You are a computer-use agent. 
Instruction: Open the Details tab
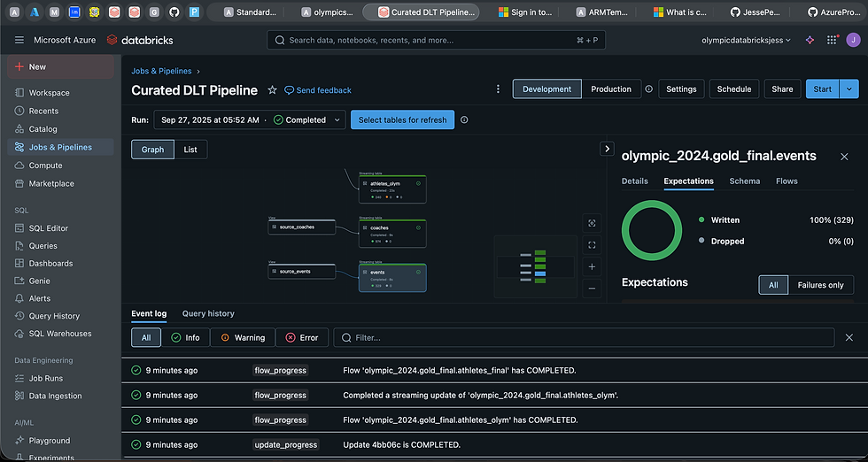(635, 181)
